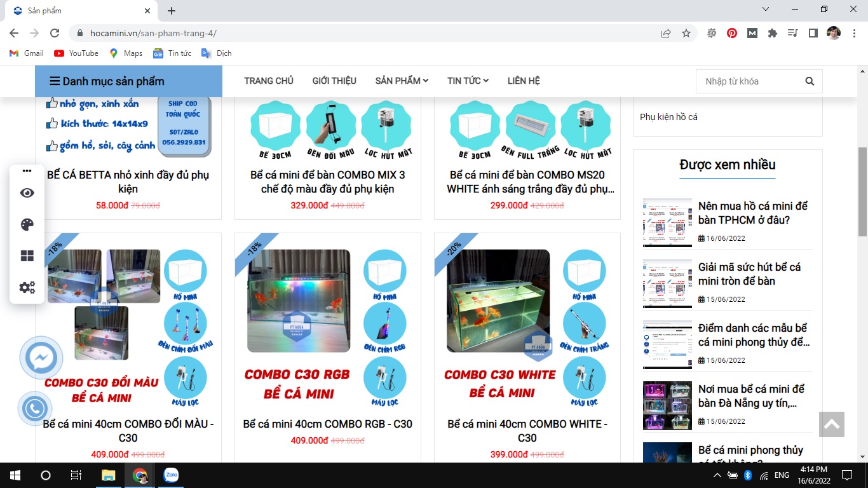Click the address bar URL

(x=153, y=33)
